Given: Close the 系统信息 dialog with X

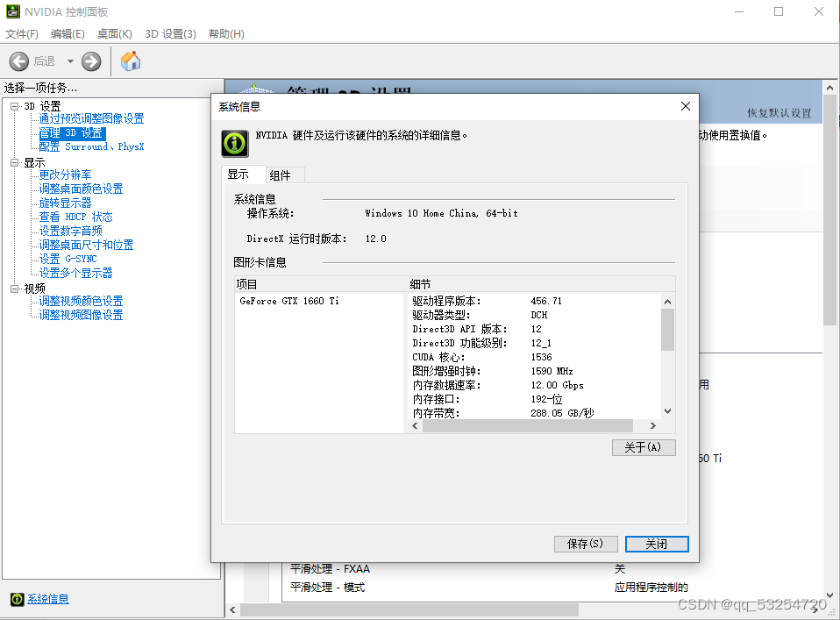Looking at the screenshot, I should tap(685, 106).
